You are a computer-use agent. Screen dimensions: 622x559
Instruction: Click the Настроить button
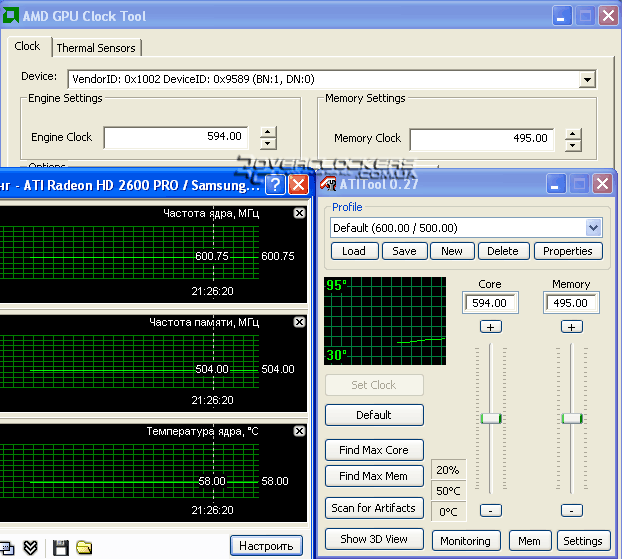pos(266,546)
